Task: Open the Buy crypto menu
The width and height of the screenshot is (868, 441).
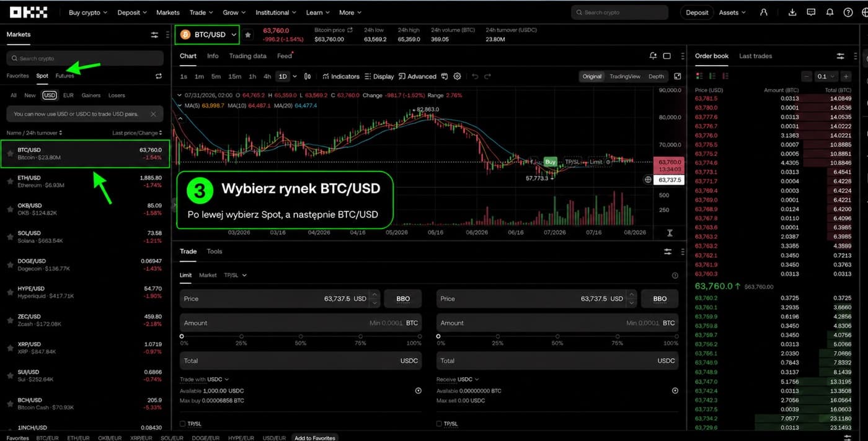Action: (87, 12)
